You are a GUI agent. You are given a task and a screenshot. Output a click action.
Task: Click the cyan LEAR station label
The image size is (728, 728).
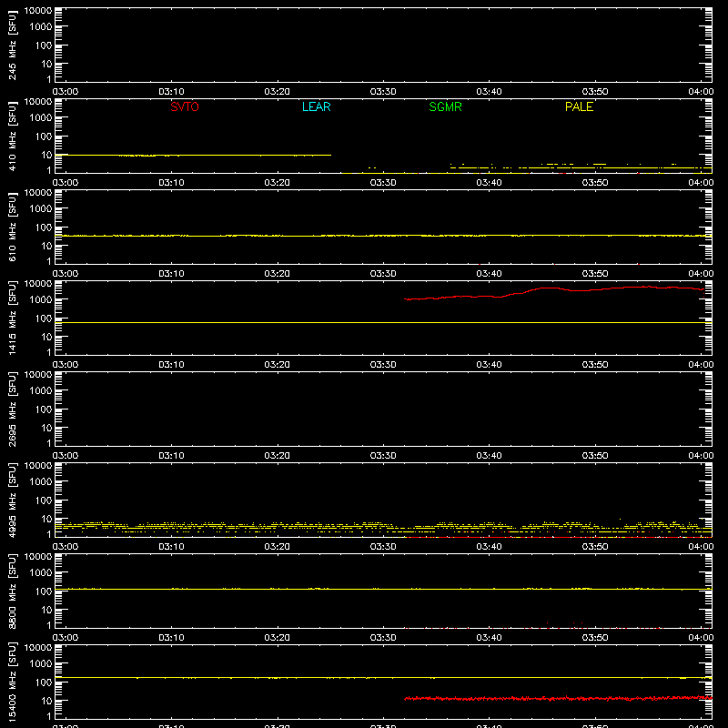316,106
